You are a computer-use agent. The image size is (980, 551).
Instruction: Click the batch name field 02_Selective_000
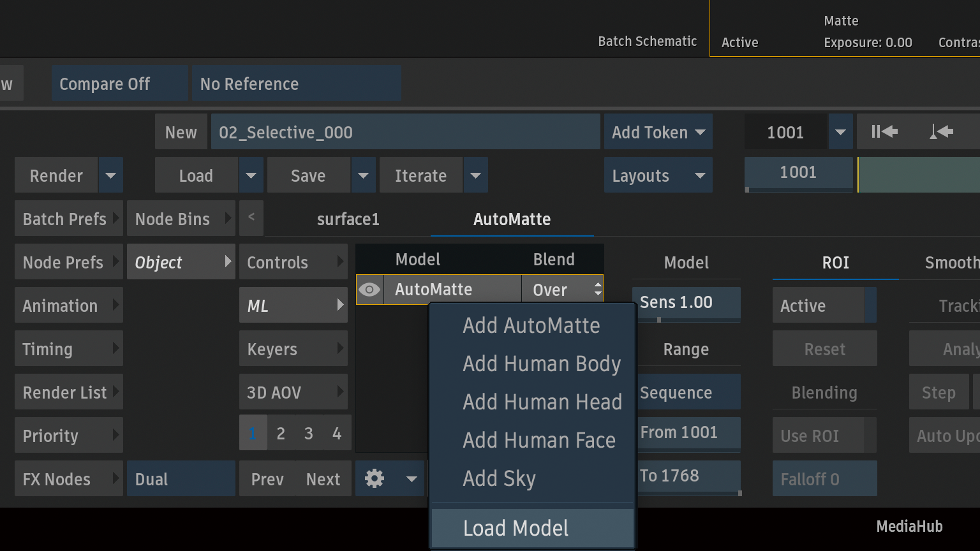click(x=405, y=132)
